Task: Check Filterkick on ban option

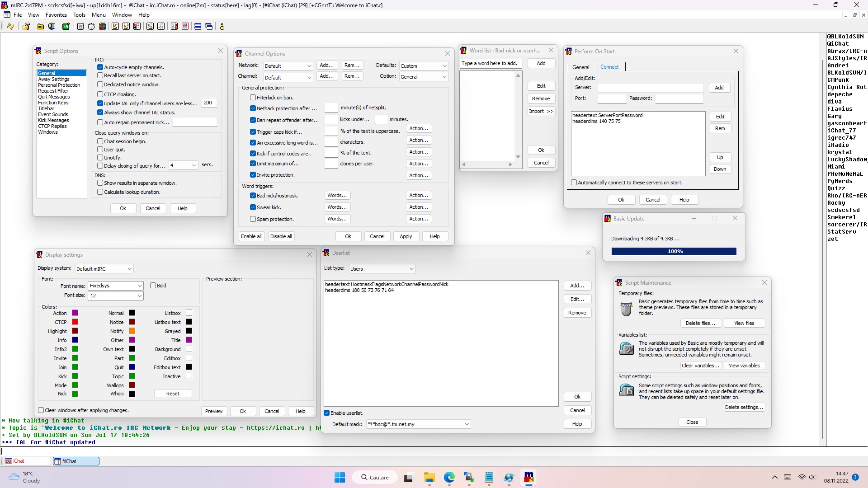Action: (x=253, y=98)
